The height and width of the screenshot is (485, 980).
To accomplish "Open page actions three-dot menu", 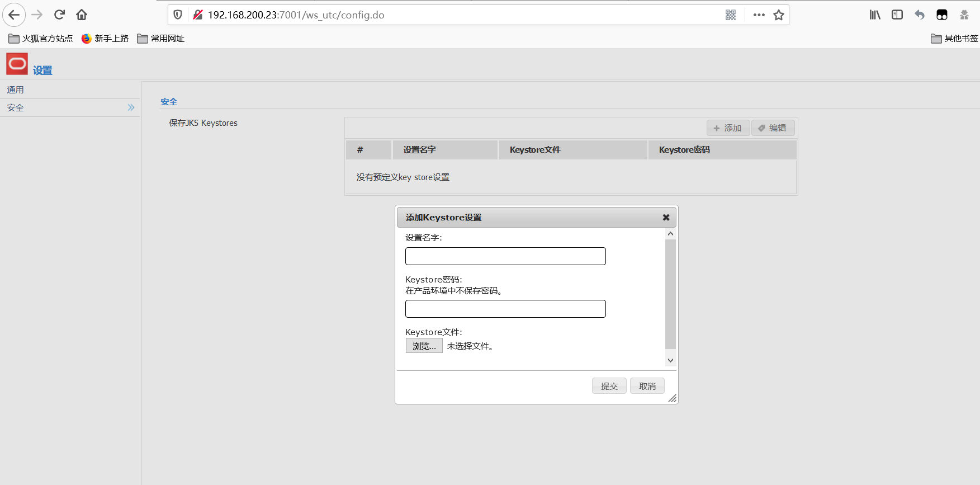I will pos(759,15).
